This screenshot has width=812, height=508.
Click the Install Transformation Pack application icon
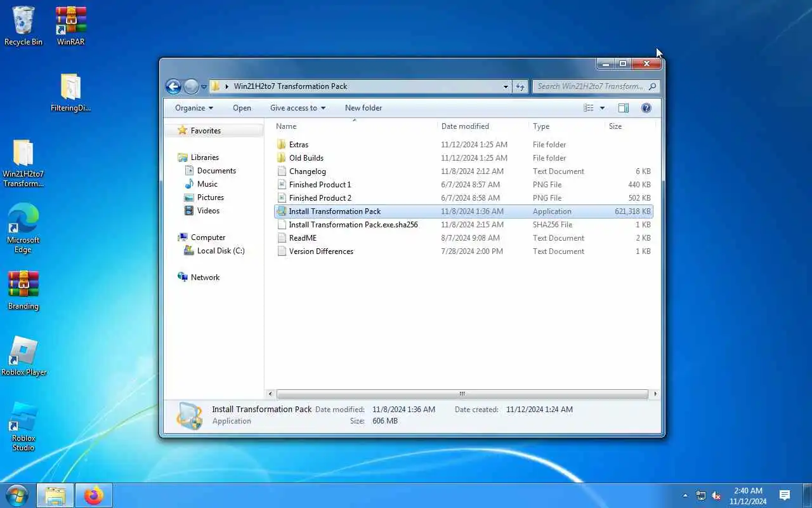click(282, 211)
